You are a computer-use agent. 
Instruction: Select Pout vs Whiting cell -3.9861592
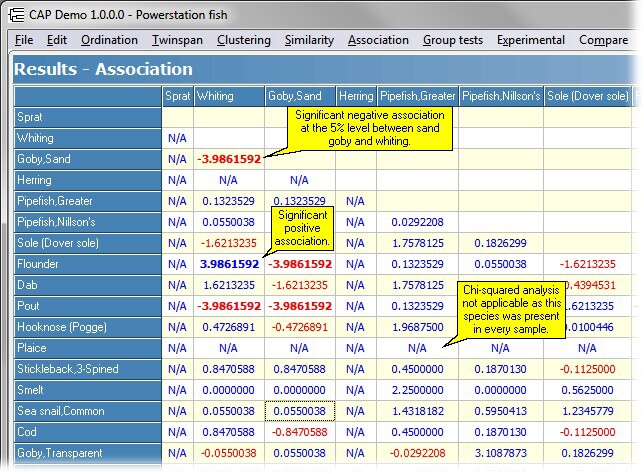[229, 306]
